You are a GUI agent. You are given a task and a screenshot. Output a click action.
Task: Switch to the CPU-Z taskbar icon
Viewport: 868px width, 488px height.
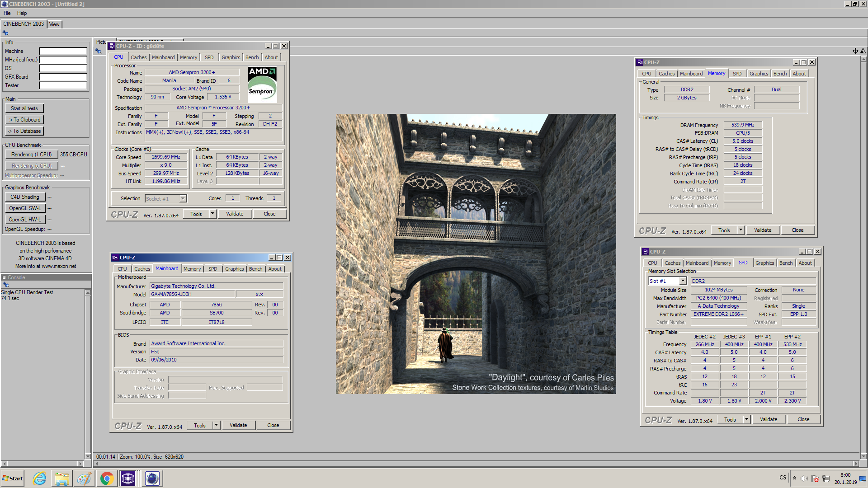click(x=128, y=479)
